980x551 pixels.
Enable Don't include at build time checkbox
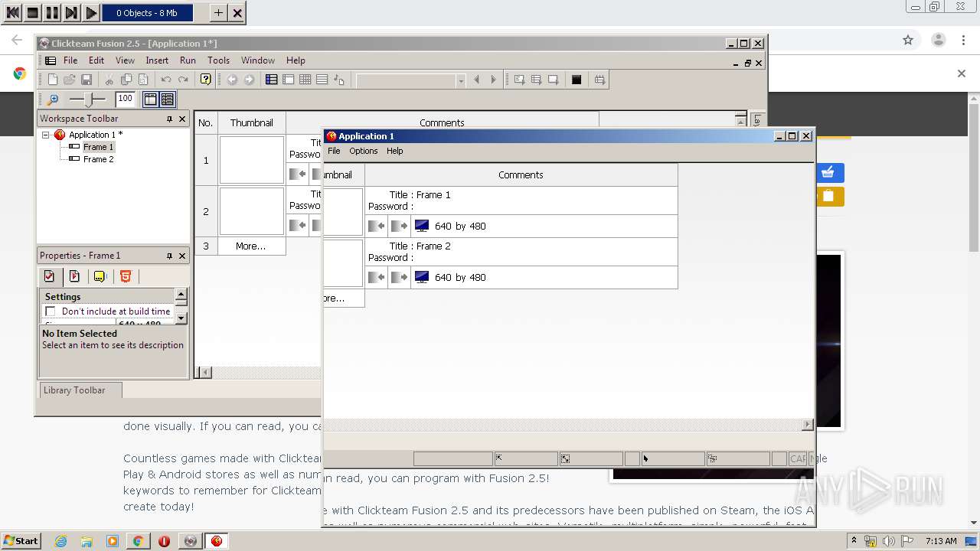point(51,311)
